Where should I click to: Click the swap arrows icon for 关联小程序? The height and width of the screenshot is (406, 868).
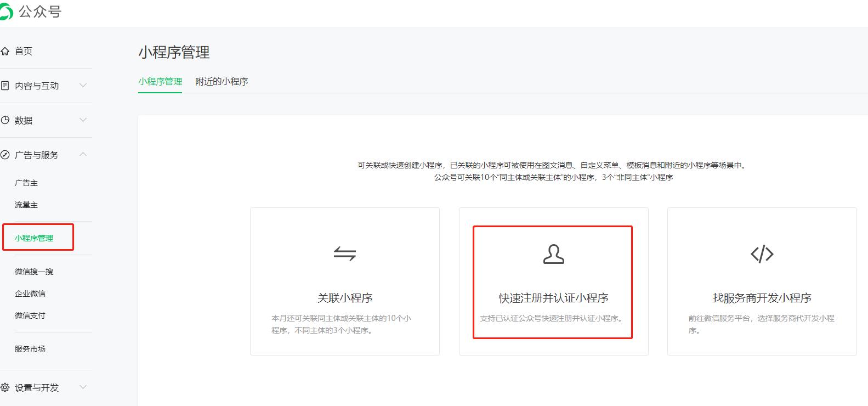pos(345,253)
